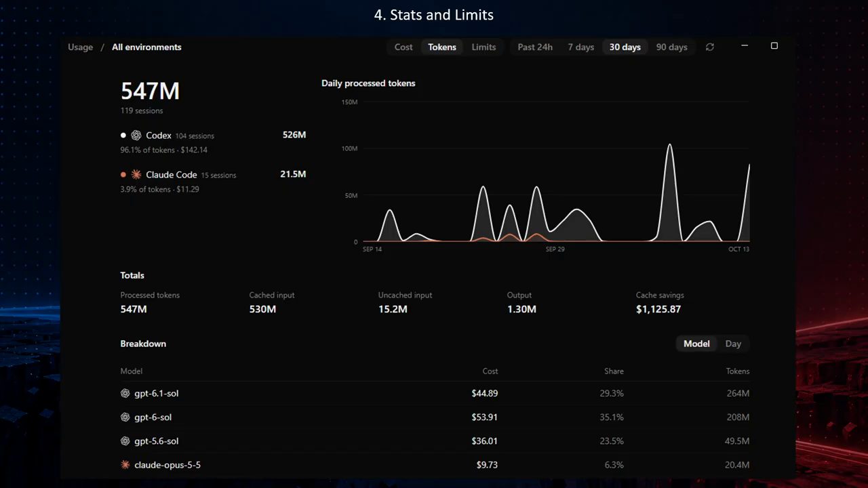Click the gpt-5.6-sol model icon

[125, 441]
